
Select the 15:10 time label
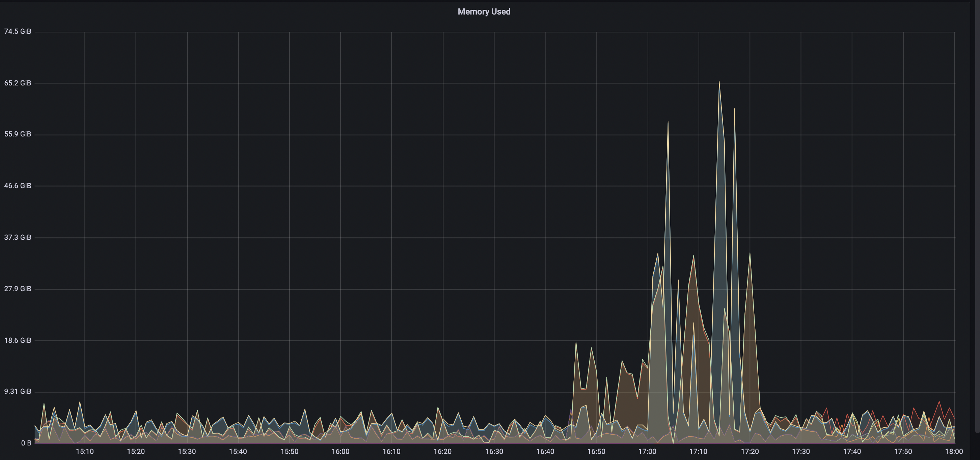click(85, 452)
